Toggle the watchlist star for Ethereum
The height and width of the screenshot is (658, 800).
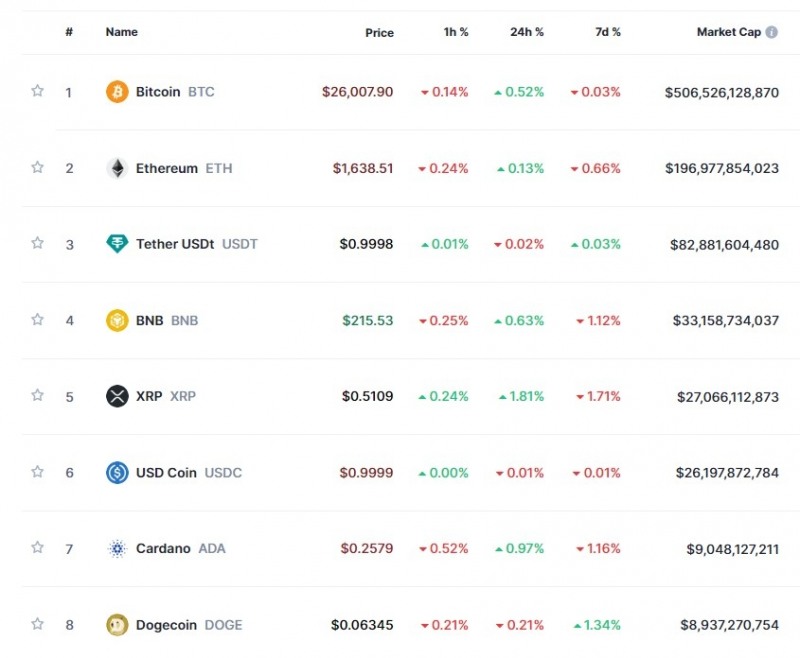click(x=38, y=167)
